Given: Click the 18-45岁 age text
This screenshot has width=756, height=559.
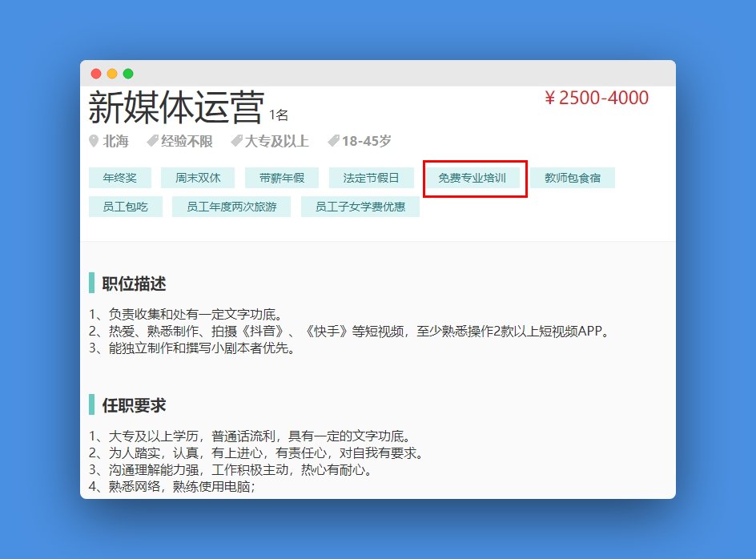Looking at the screenshot, I should click(367, 141).
